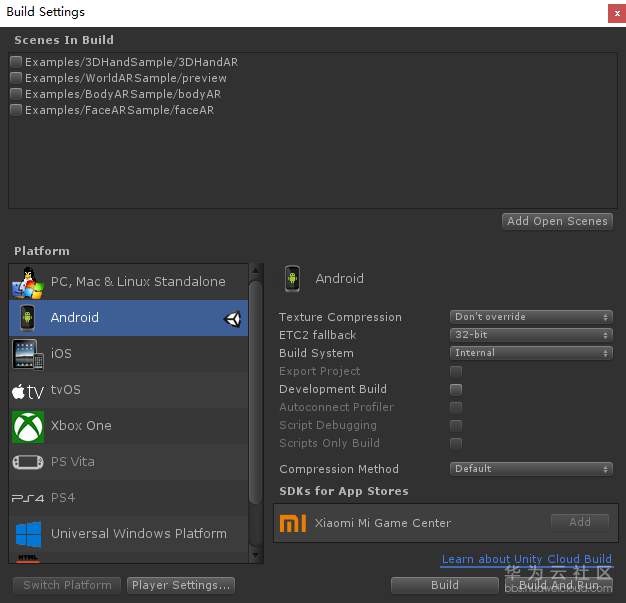This screenshot has width=626, height=603.
Task: Select the PS Vita platform row
Action: [x=129, y=462]
